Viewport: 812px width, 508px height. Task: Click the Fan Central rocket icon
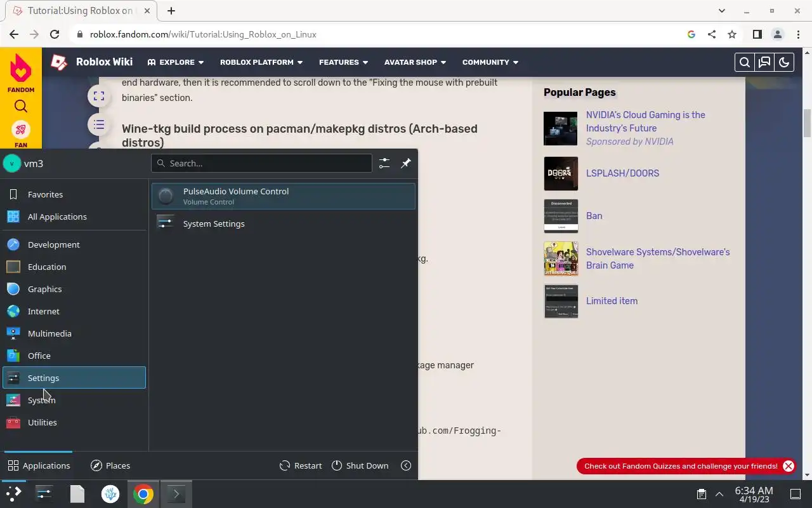click(x=21, y=130)
